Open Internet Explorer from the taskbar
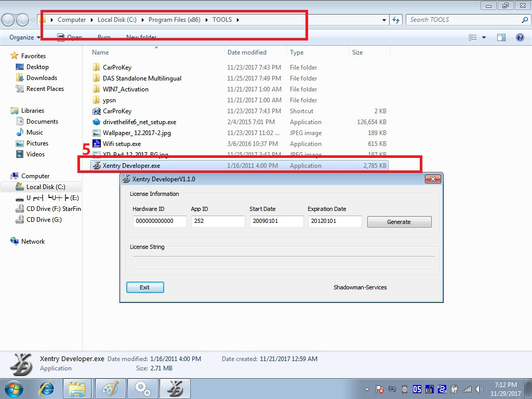532x399 pixels. (x=47, y=389)
